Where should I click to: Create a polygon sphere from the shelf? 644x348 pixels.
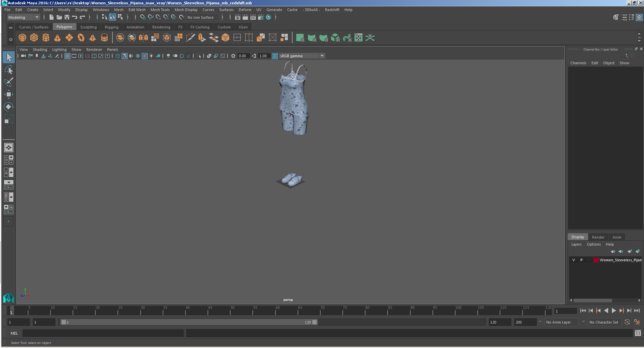(x=22, y=38)
